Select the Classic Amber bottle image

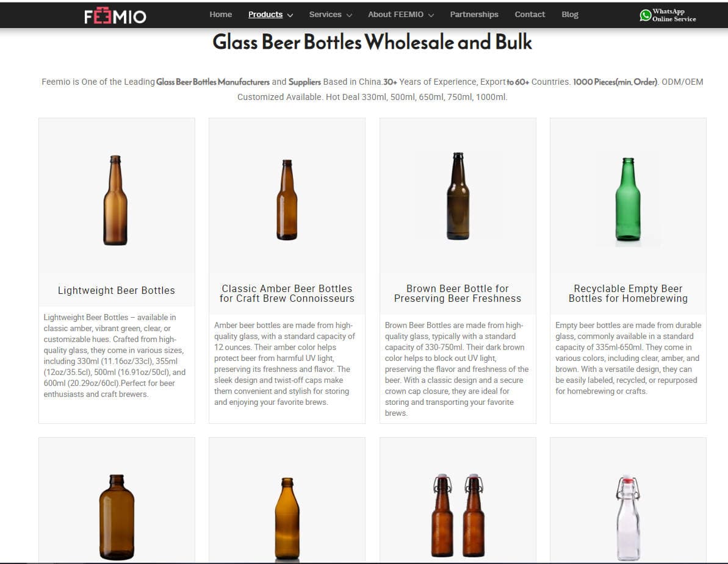pyautogui.click(x=287, y=200)
